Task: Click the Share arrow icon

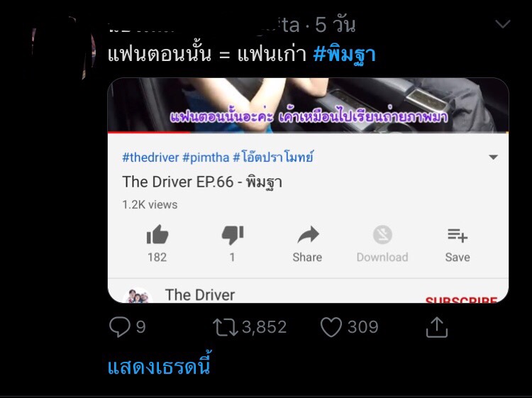Action: [308, 235]
